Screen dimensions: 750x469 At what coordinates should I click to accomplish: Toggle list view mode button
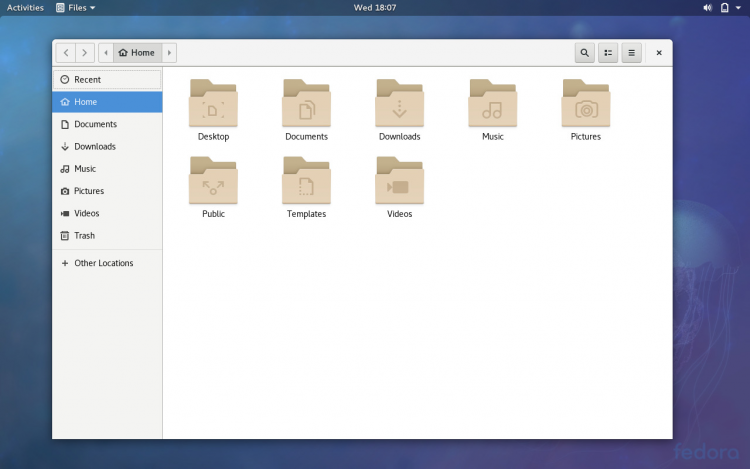pos(608,53)
